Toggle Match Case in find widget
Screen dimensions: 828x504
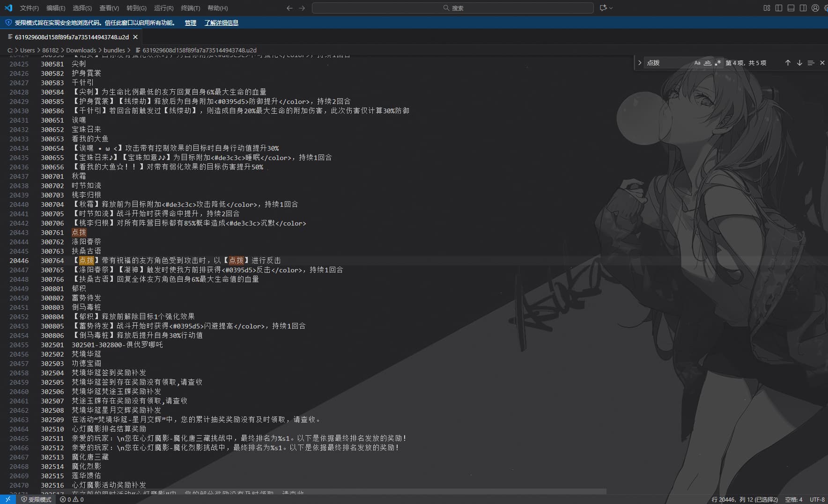pyautogui.click(x=697, y=63)
